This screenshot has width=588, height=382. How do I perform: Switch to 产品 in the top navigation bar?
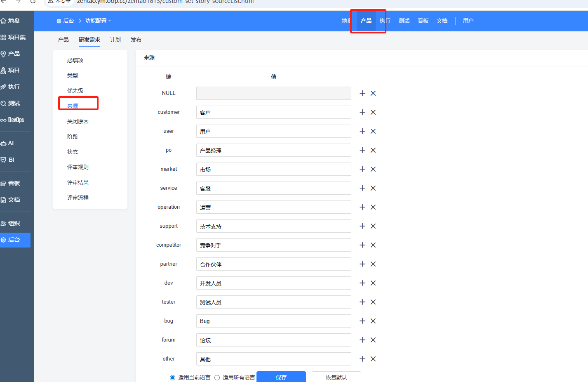coord(366,21)
